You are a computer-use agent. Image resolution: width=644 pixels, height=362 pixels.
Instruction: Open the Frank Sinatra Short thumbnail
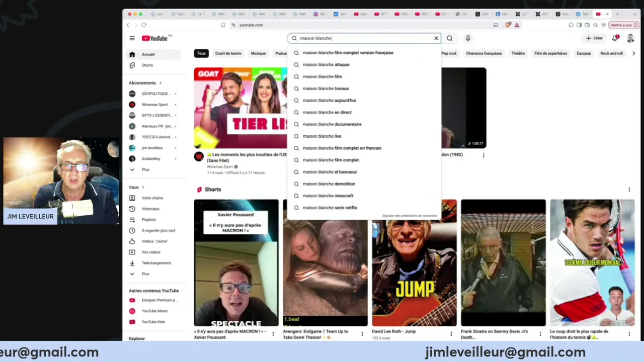pos(503,263)
